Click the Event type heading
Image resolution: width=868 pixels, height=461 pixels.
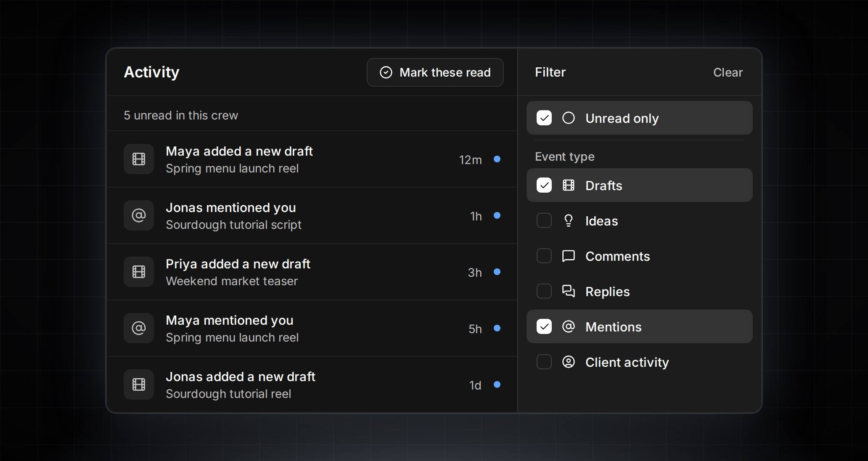tap(565, 156)
